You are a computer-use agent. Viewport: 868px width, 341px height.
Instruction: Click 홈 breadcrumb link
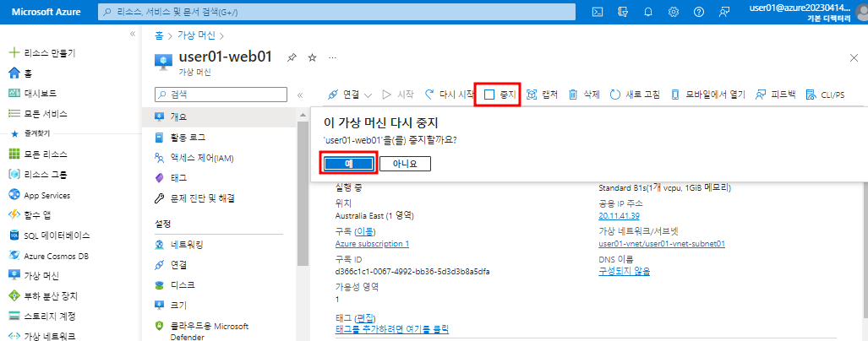(x=160, y=35)
